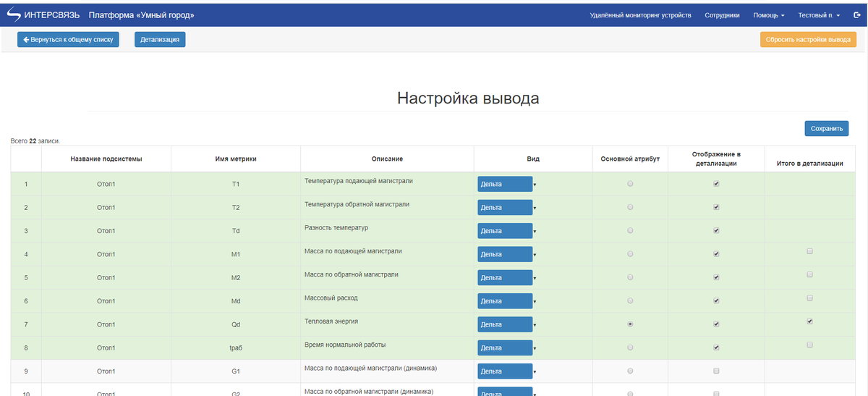
Task: Click the description Температура подающей магистрали
Action: coord(359,180)
